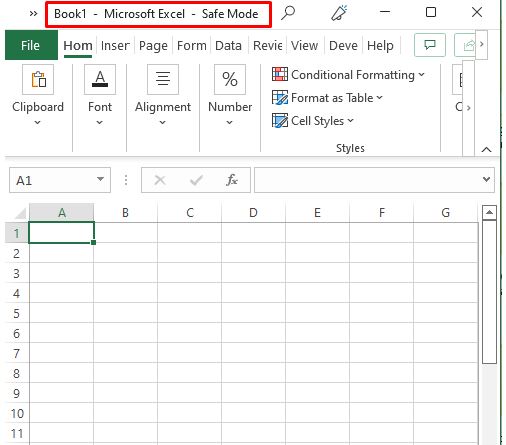Open the Conditional Formatting menu
Viewport: 506px width, 445px height.
[348, 75]
